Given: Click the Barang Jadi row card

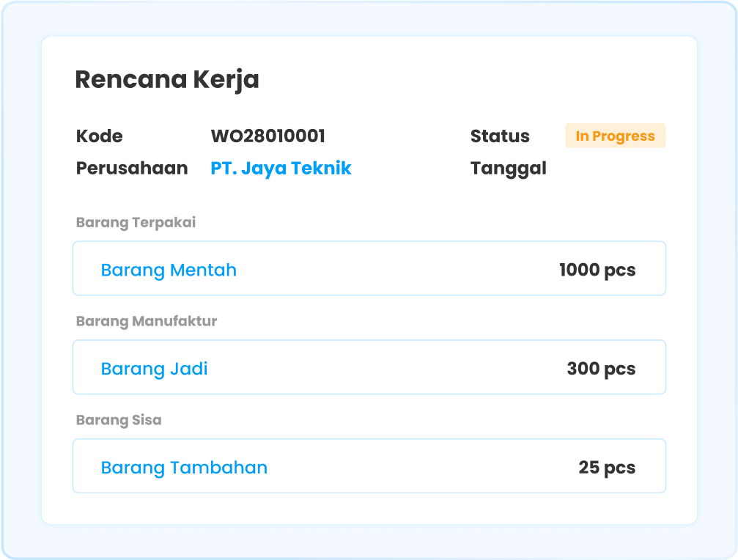Looking at the screenshot, I should (x=369, y=367).
